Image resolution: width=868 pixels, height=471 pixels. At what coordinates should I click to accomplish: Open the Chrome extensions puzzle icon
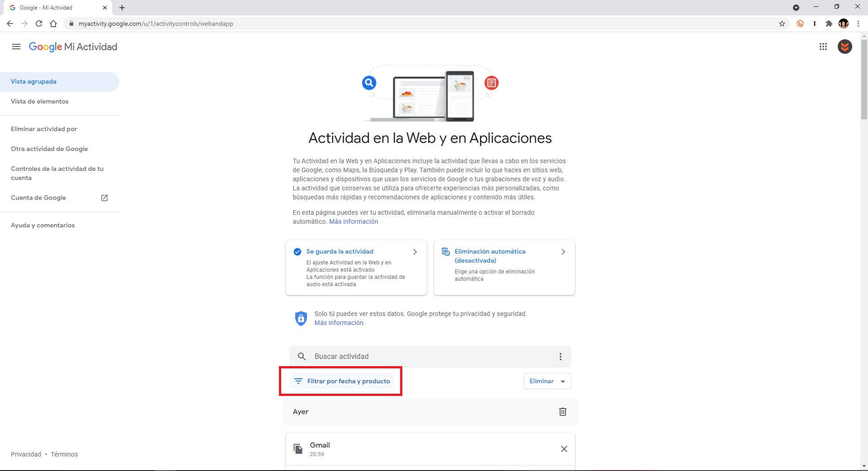(x=829, y=24)
